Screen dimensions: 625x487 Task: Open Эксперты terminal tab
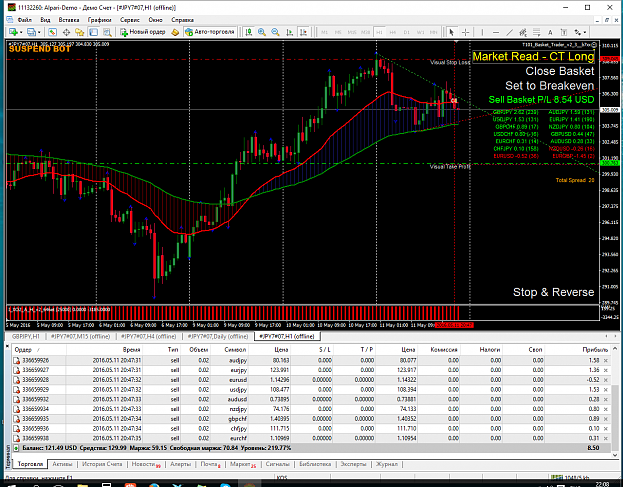pos(354,464)
